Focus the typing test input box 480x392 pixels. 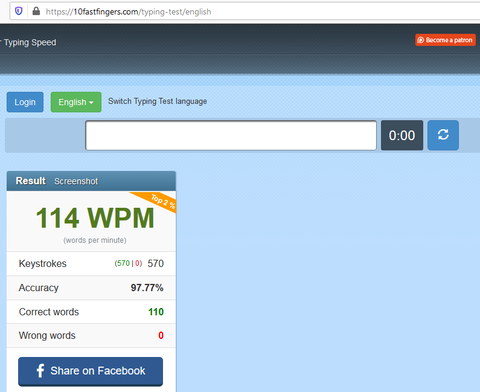[x=231, y=135]
